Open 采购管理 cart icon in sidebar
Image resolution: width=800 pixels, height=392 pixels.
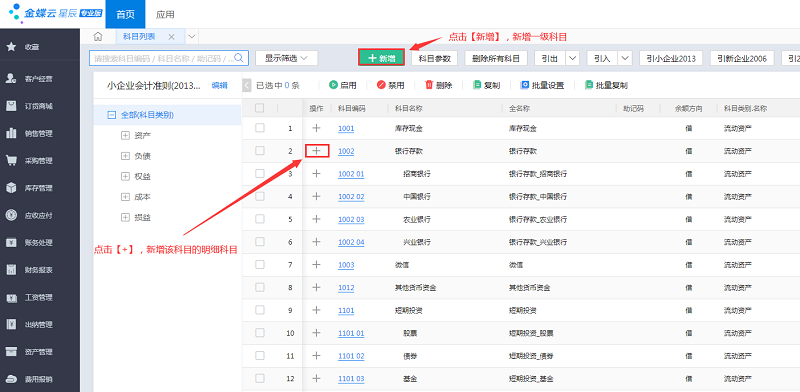click(11, 161)
